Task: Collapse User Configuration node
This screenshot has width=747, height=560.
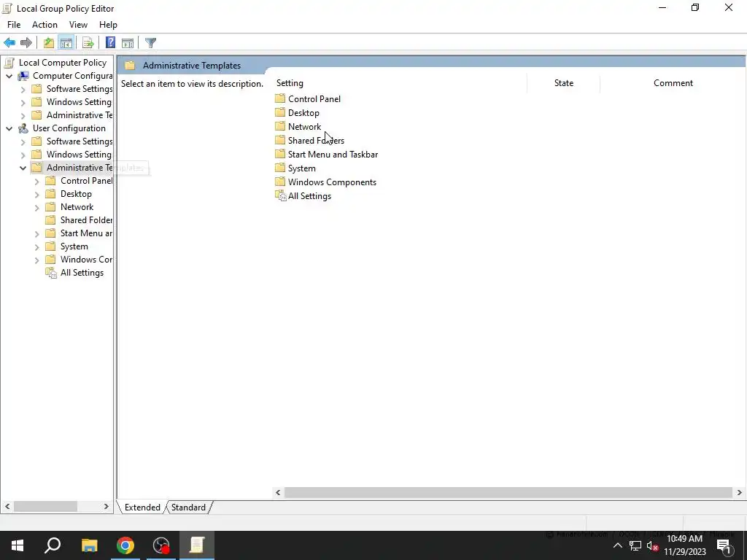Action: (9, 128)
